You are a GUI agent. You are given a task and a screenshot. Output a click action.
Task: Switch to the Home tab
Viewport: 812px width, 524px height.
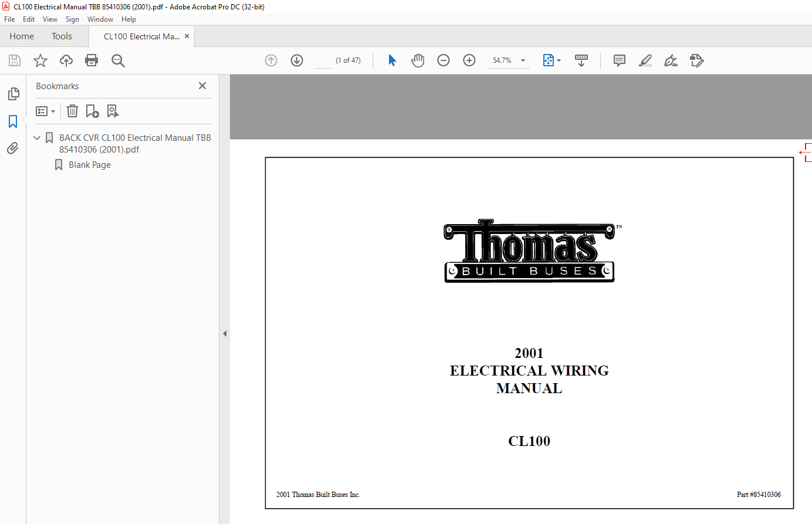(22, 36)
